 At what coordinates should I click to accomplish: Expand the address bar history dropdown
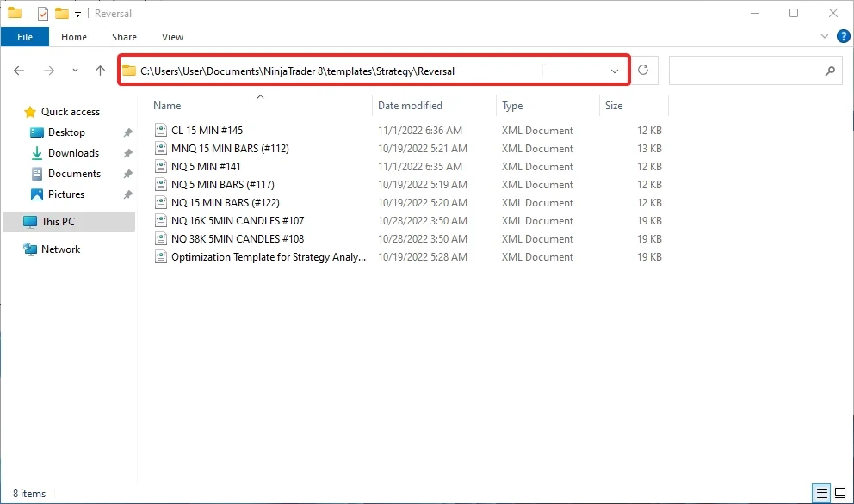point(615,71)
